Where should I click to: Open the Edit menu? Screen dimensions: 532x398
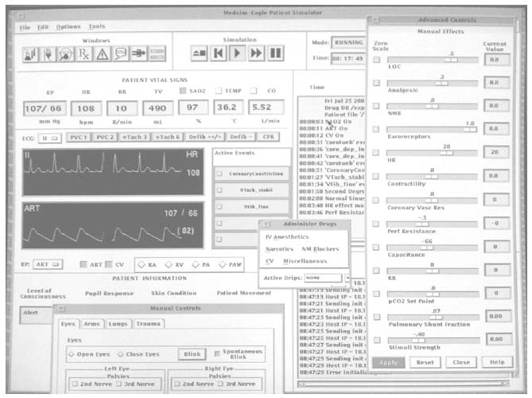click(43, 27)
